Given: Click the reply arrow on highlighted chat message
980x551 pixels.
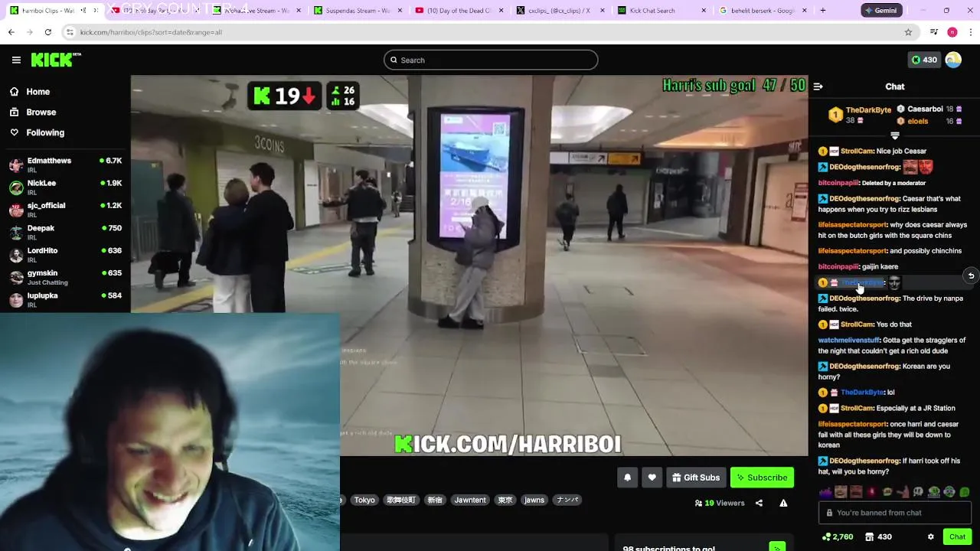Looking at the screenshot, I should [971, 275].
